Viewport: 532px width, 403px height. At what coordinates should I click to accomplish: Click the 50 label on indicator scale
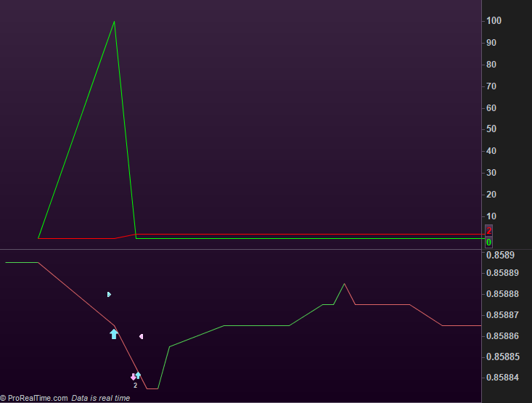pyautogui.click(x=491, y=129)
